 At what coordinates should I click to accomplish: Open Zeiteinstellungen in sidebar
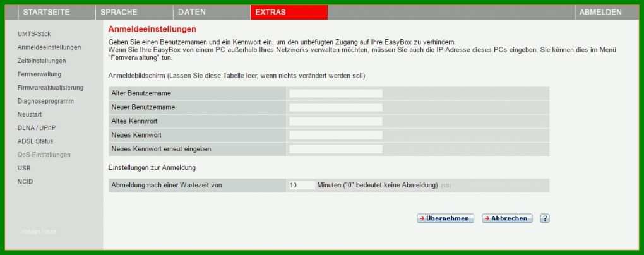click(x=42, y=61)
